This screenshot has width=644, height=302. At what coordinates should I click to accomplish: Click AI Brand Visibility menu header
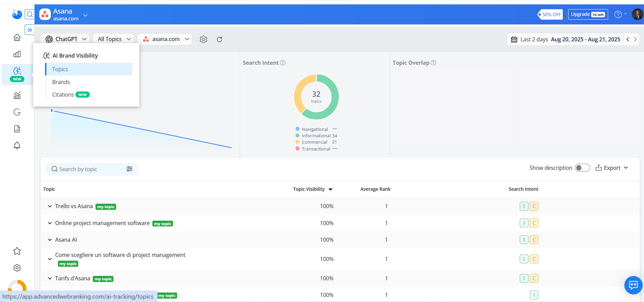[x=70, y=56]
